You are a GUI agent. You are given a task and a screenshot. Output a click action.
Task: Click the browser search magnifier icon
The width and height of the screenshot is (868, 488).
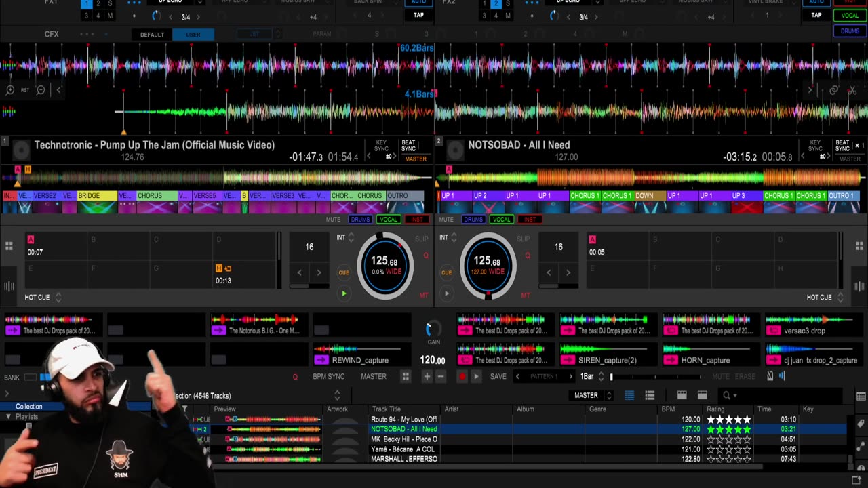[x=726, y=395]
